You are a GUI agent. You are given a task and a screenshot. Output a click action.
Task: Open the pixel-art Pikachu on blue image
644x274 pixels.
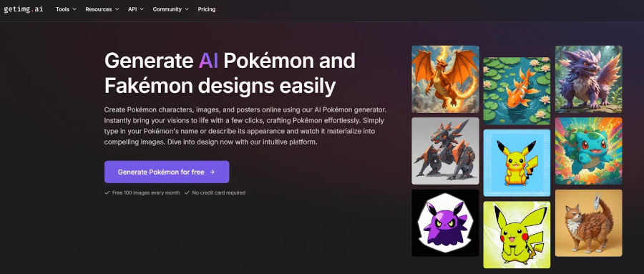coord(517,162)
